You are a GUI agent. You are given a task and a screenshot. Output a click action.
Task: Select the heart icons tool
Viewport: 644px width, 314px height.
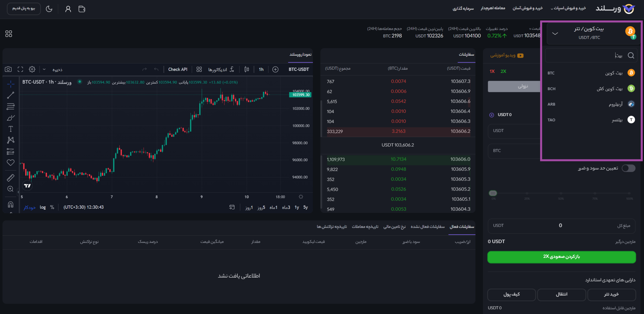(11, 163)
